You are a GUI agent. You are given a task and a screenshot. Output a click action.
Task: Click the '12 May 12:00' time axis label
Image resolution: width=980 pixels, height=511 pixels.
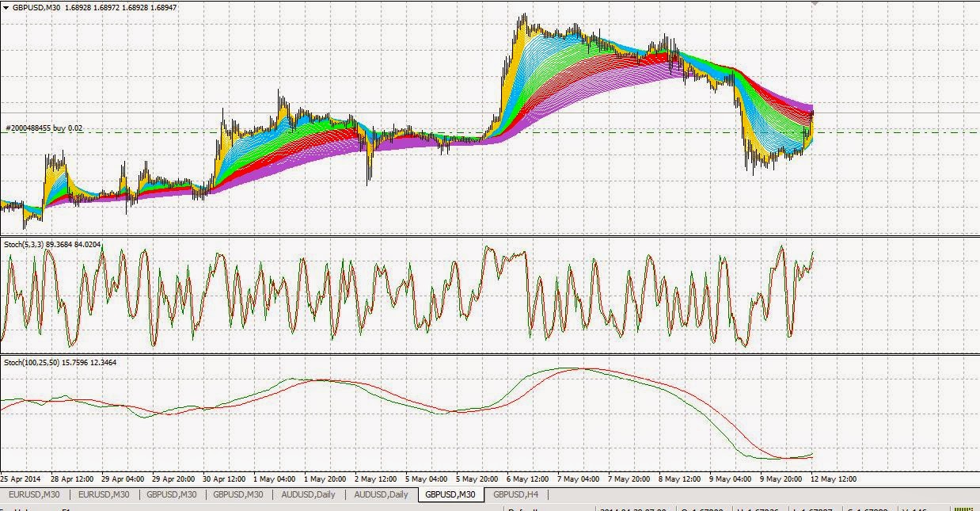pos(834,479)
